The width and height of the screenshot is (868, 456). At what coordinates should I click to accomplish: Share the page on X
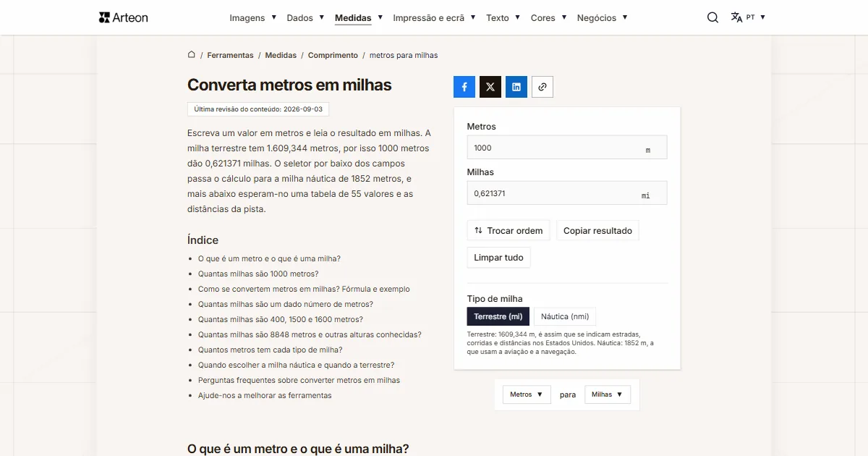pos(490,87)
